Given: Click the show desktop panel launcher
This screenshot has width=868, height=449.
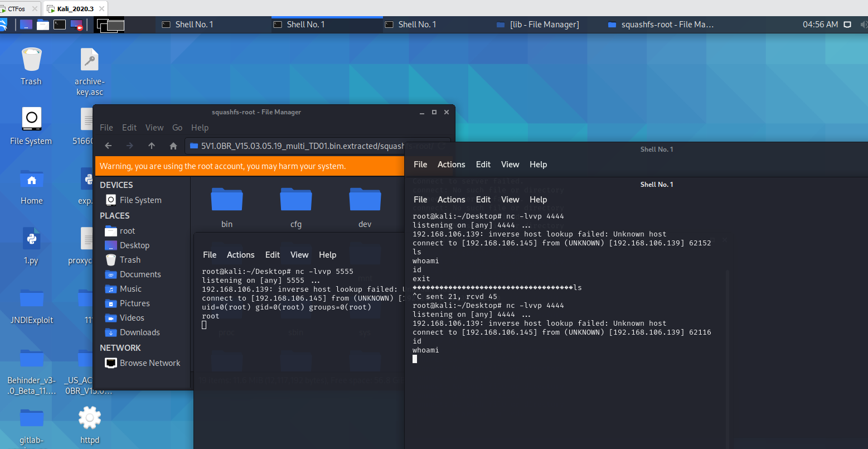Looking at the screenshot, I should point(26,25).
